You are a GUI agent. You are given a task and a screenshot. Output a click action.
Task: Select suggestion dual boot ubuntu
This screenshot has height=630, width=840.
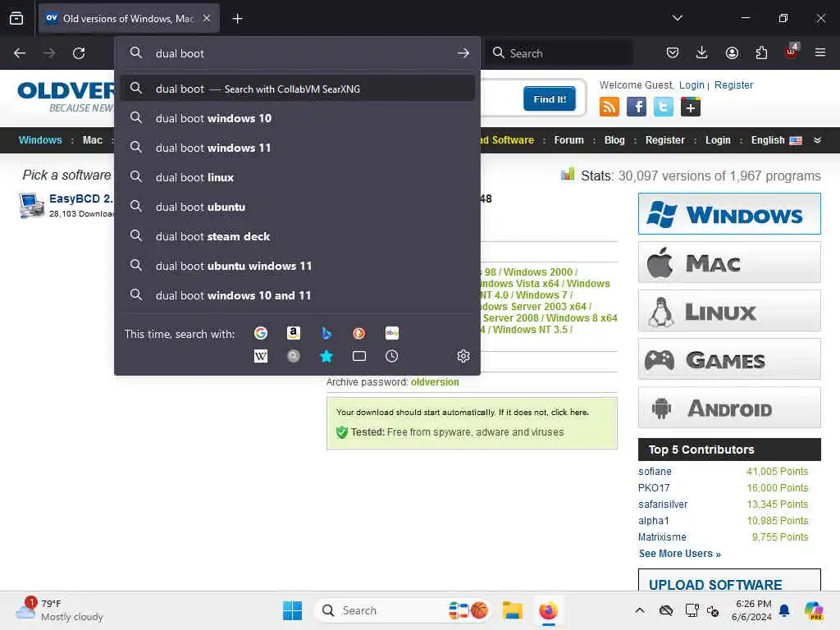pos(297,207)
